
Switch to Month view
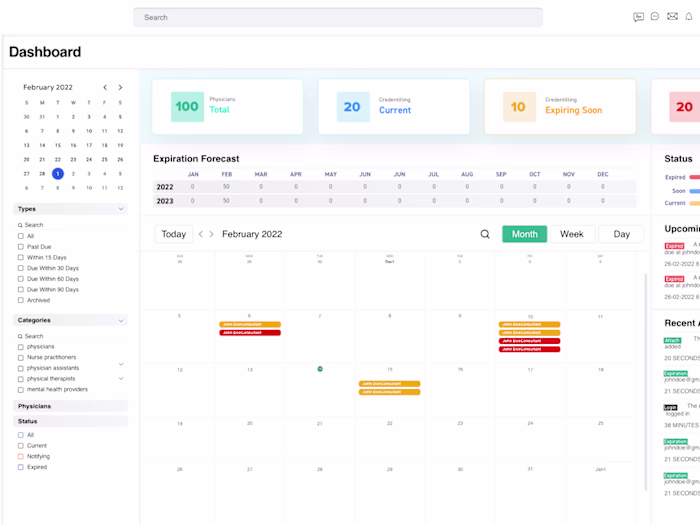point(525,234)
